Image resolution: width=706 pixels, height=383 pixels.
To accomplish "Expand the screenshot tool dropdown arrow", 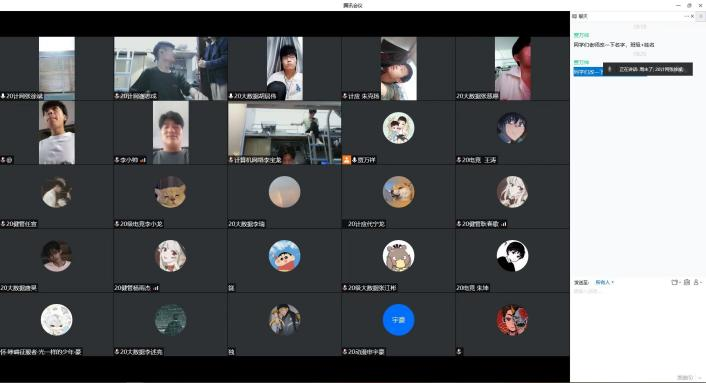I will 679,282.
